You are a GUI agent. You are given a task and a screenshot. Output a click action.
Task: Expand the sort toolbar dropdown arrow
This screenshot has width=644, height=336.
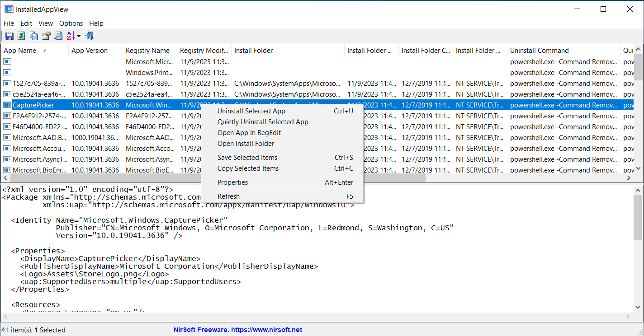pyautogui.click(x=79, y=36)
